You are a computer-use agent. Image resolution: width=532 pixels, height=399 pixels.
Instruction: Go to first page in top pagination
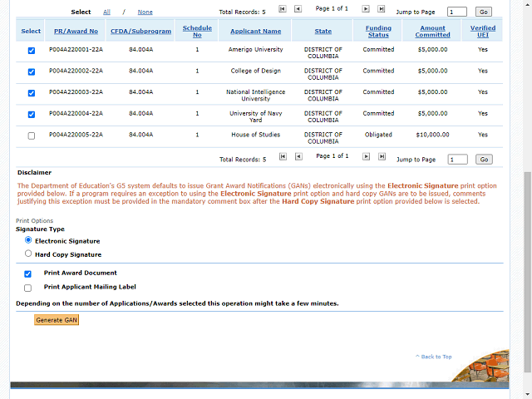(283, 8)
